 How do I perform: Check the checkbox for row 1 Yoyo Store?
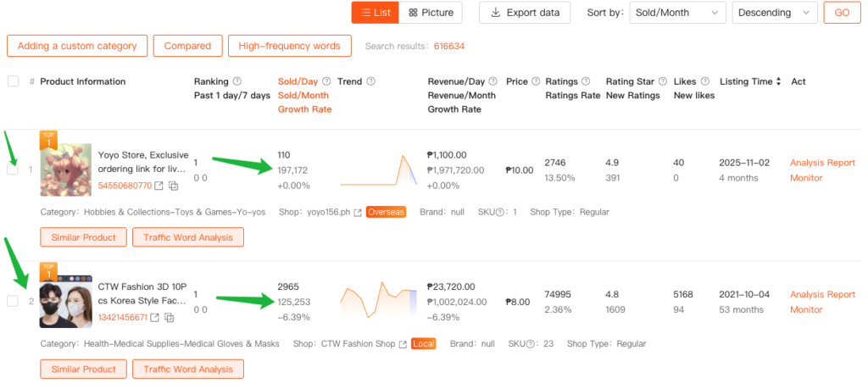[x=13, y=169]
